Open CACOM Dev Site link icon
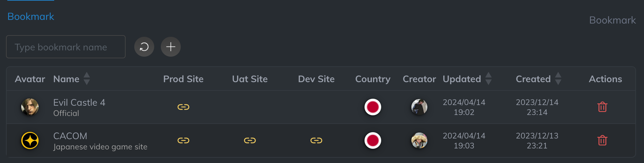 (x=316, y=140)
